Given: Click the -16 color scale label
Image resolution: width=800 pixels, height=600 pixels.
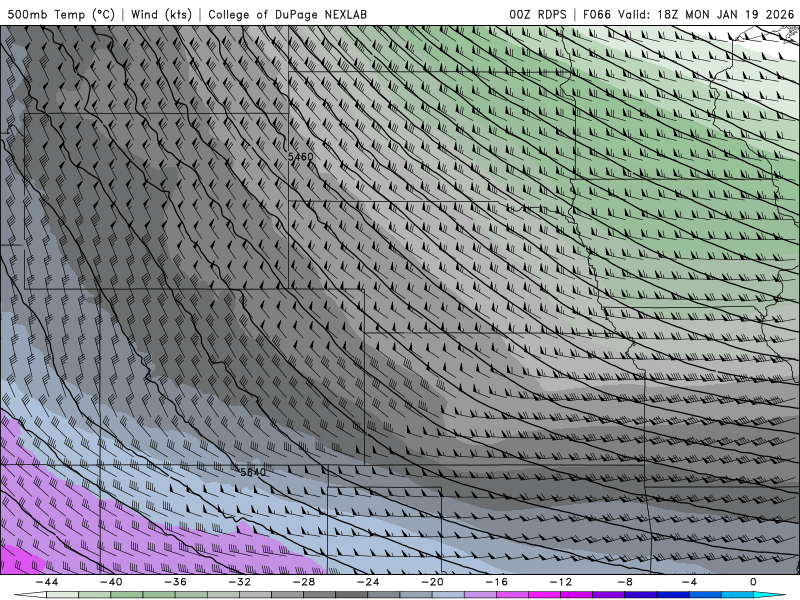Looking at the screenshot, I should point(496,582).
